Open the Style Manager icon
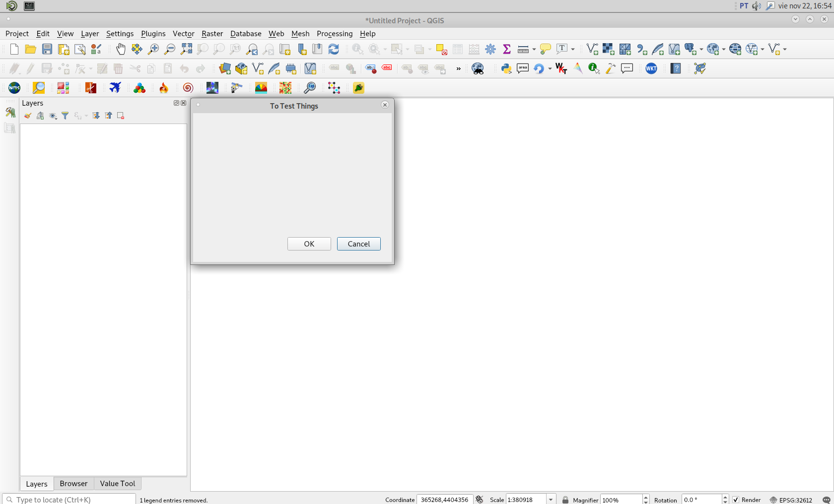The height and width of the screenshot is (504, 834). (x=96, y=49)
